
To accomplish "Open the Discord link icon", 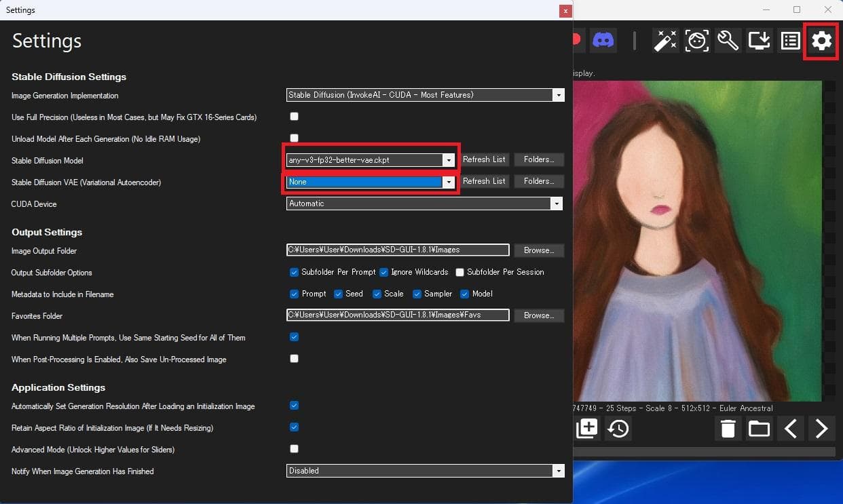I will [x=603, y=40].
